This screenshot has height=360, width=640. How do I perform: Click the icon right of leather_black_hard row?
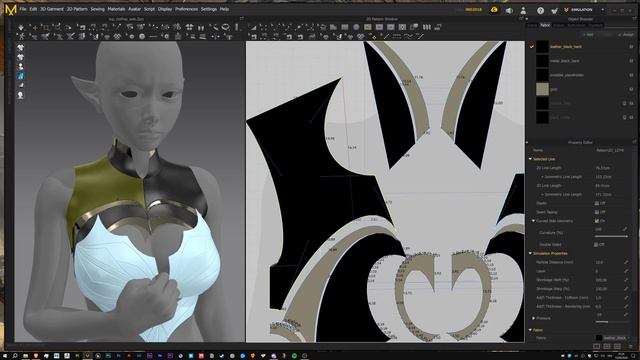point(631,47)
